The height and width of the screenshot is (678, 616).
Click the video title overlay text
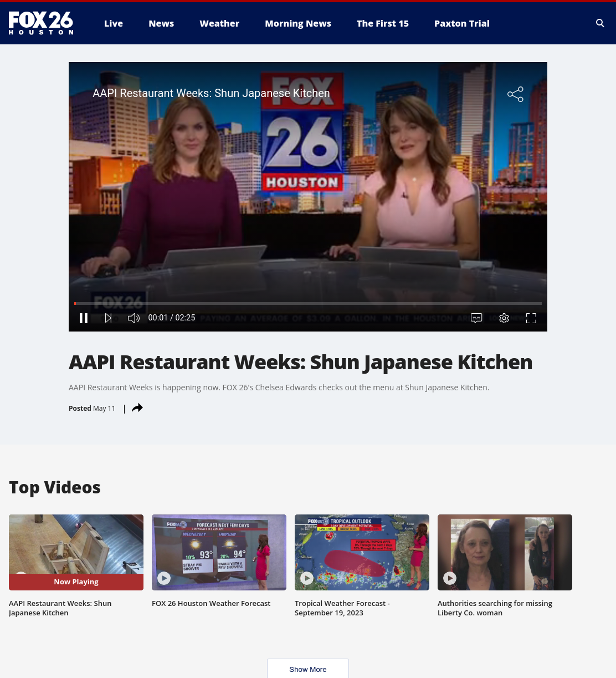[x=211, y=93]
